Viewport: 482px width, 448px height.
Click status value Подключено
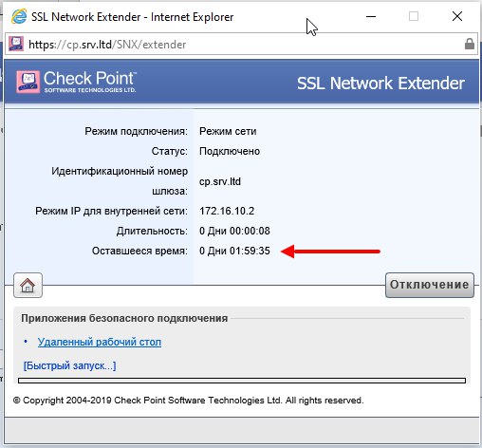click(230, 151)
